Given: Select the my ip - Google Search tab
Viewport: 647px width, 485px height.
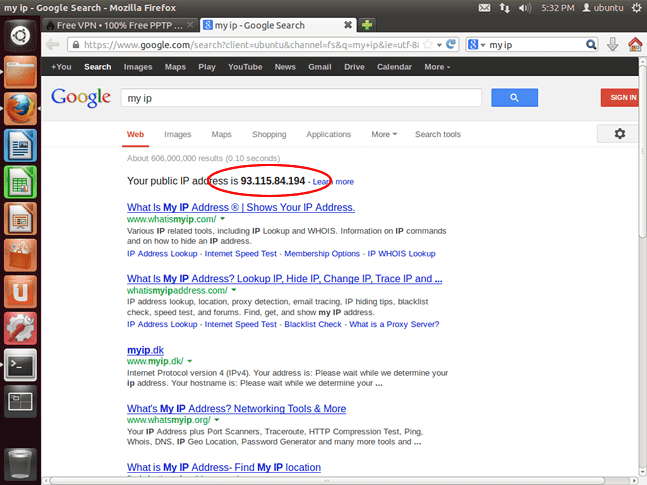Looking at the screenshot, I should tap(278, 25).
